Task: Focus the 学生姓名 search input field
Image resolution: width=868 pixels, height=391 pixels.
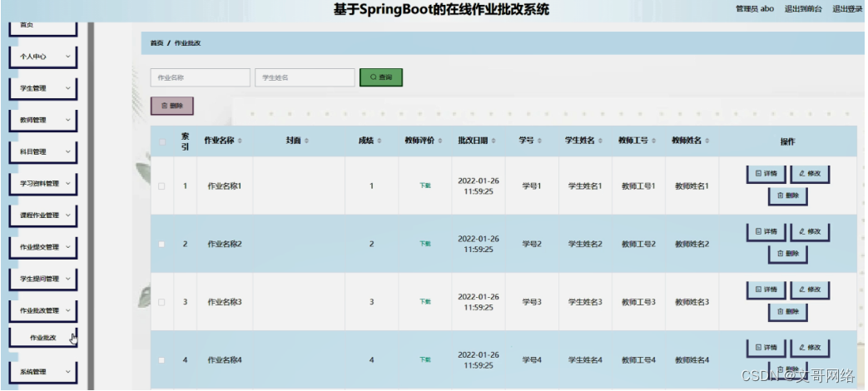Action: pos(305,77)
